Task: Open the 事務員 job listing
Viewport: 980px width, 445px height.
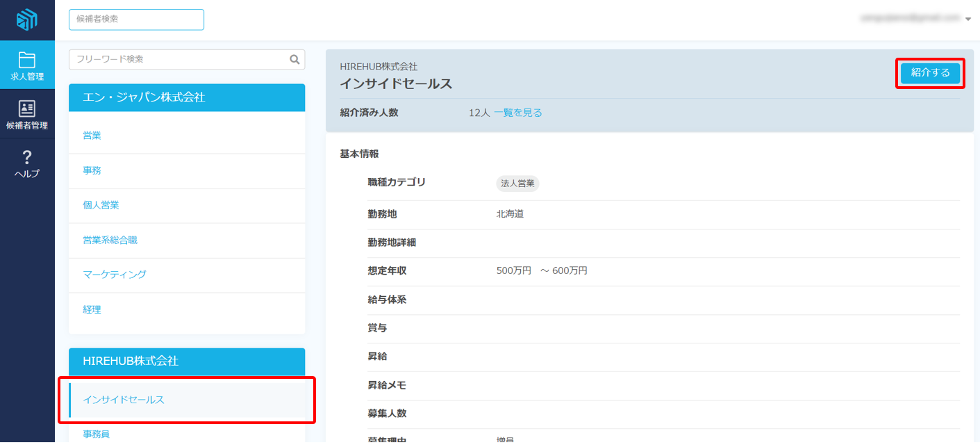Action: 96,435
